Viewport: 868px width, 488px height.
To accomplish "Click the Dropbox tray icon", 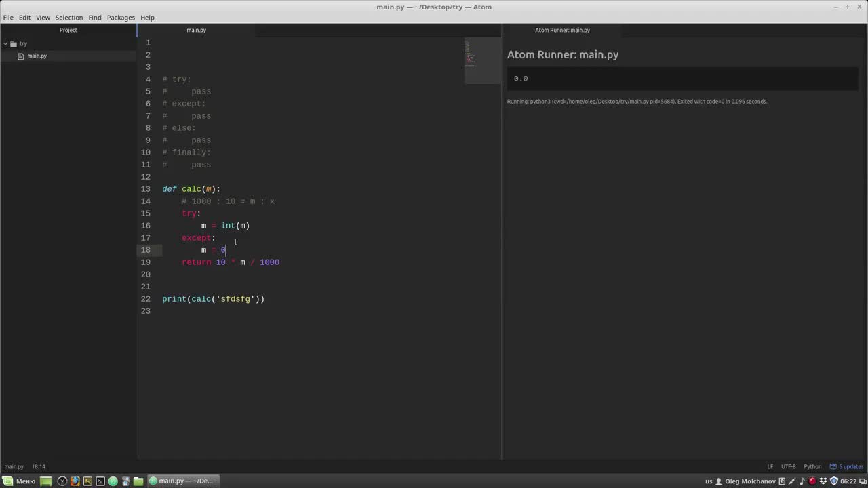I will [x=823, y=481].
